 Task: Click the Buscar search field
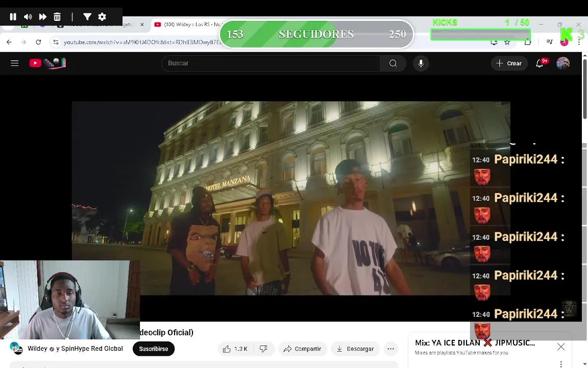coord(271,63)
